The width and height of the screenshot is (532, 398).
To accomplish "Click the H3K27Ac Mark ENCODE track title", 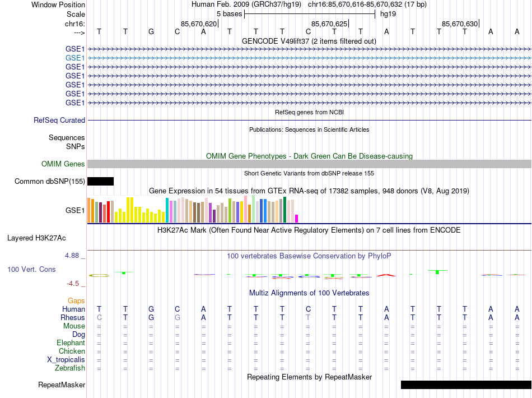I will (x=309, y=230).
